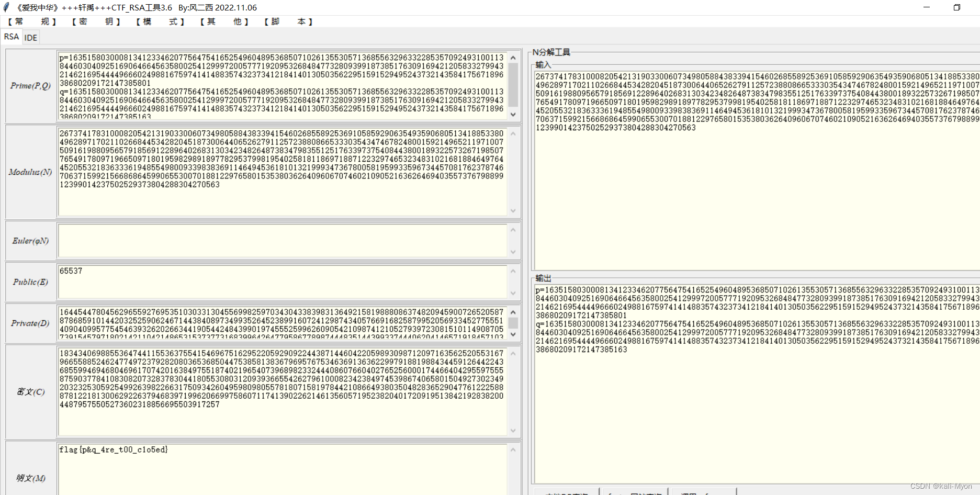This screenshot has height=495, width=980.
Task: Click the 输入 section label
Action: 543,65
